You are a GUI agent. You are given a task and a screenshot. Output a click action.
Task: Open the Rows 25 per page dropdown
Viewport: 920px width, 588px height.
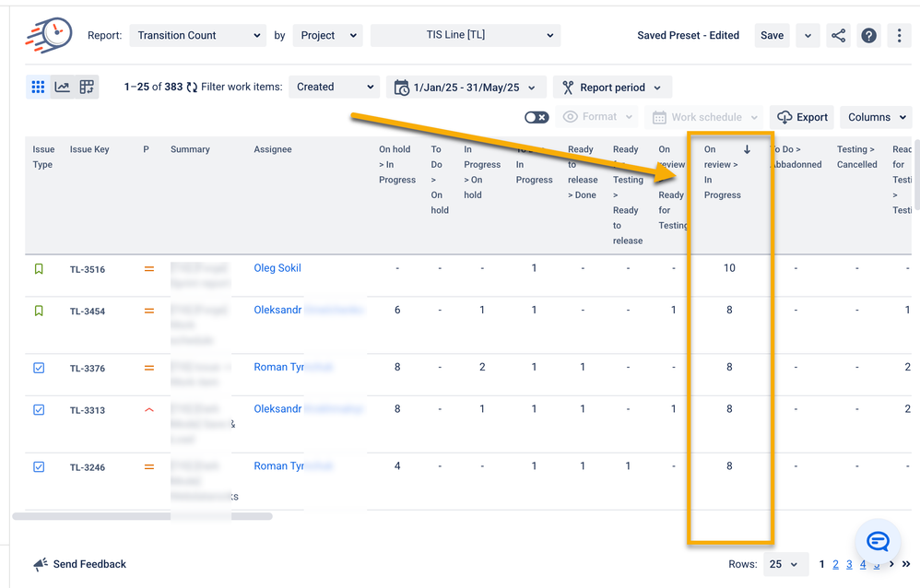[785, 564]
